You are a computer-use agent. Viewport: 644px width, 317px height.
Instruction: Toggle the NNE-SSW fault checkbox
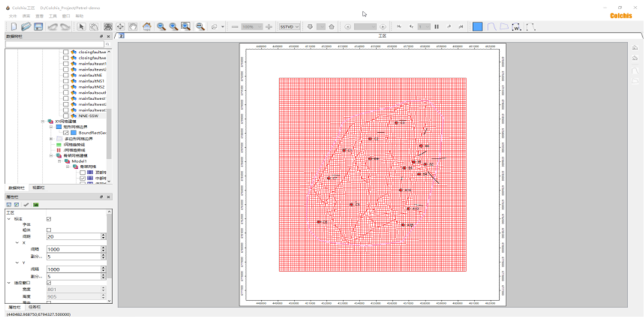(x=66, y=116)
